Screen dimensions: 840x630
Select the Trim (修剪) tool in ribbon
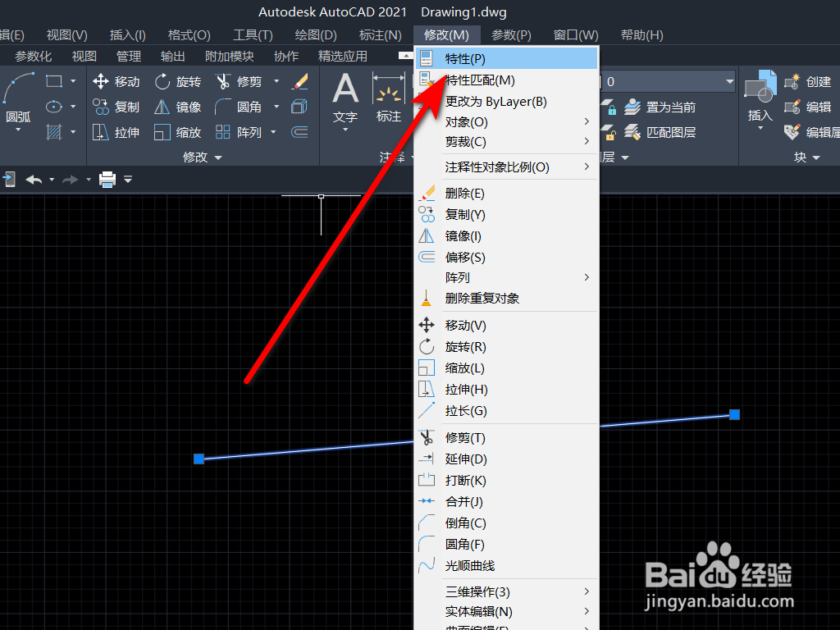pos(239,81)
